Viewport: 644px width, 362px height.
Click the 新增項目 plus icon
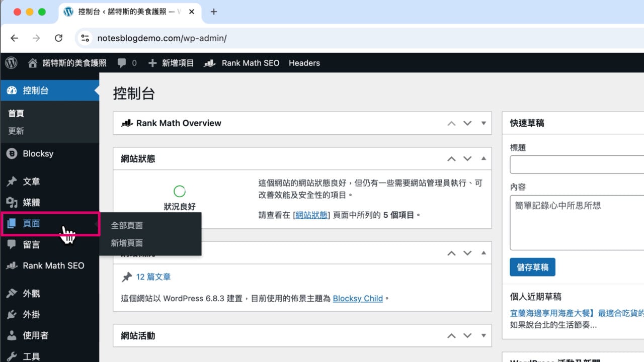[x=152, y=63]
